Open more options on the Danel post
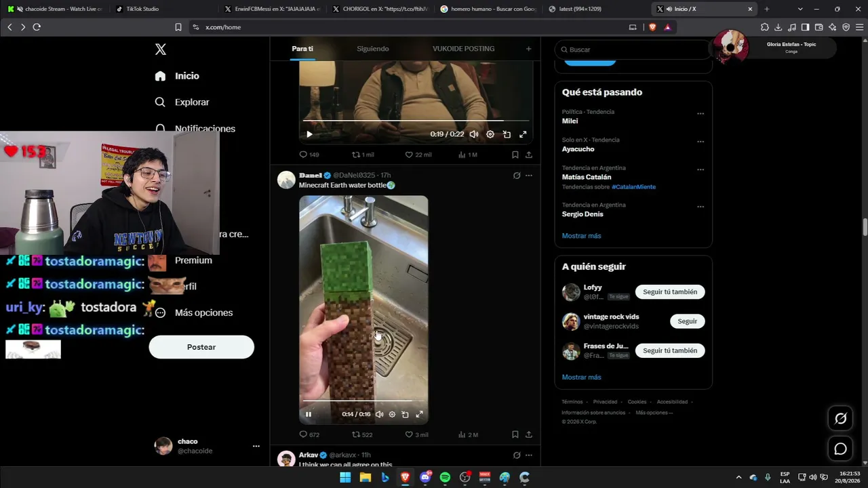 (x=529, y=176)
